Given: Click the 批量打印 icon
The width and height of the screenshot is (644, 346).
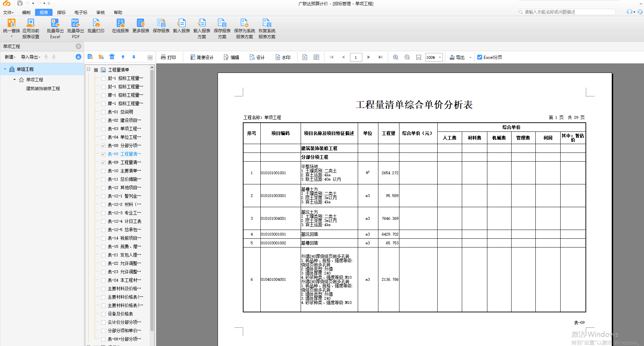Looking at the screenshot, I should pyautogui.click(x=96, y=23).
